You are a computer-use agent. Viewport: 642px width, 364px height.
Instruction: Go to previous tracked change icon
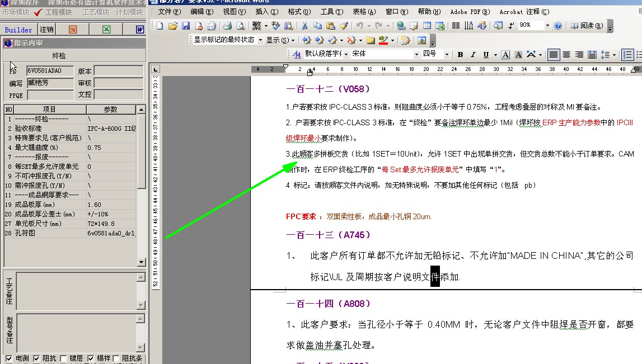click(307, 40)
